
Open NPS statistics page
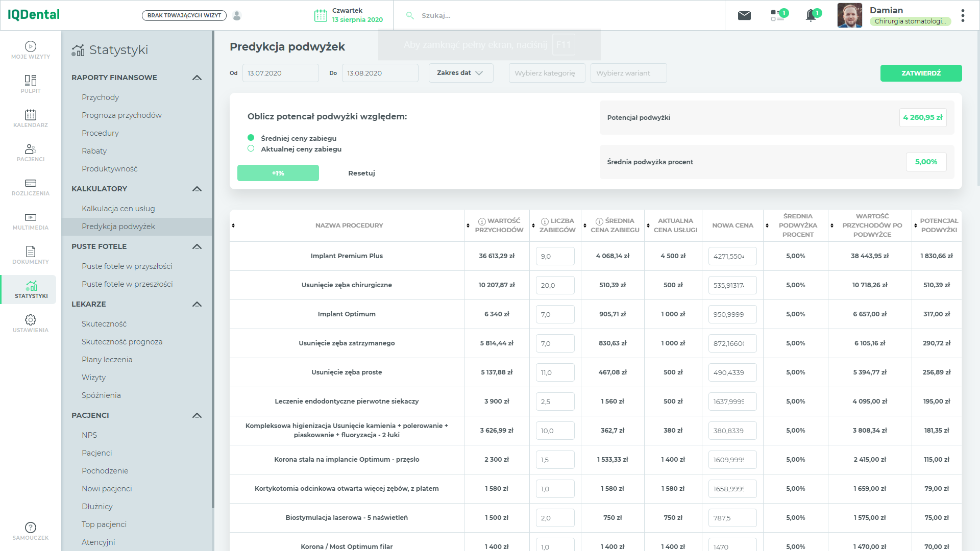point(89,435)
